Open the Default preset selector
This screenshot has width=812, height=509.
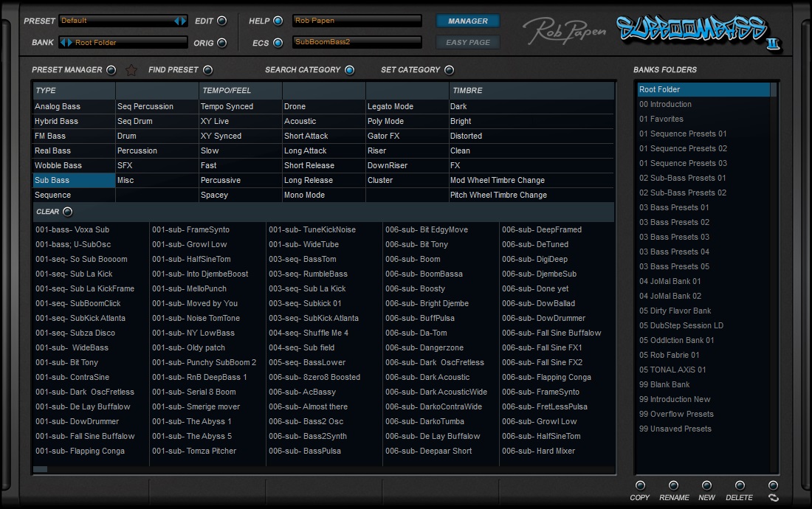(x=118, y=21)
